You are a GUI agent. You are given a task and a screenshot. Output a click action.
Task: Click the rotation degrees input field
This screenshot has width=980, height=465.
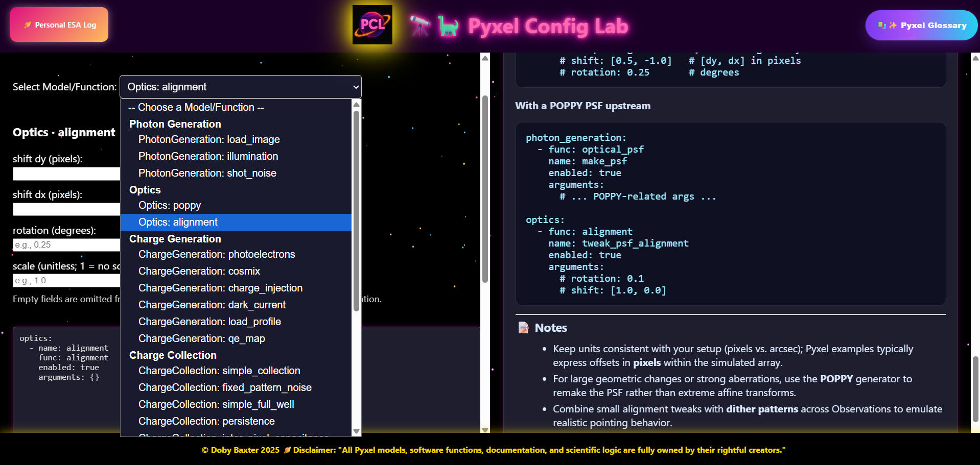[x=66, y=245]
